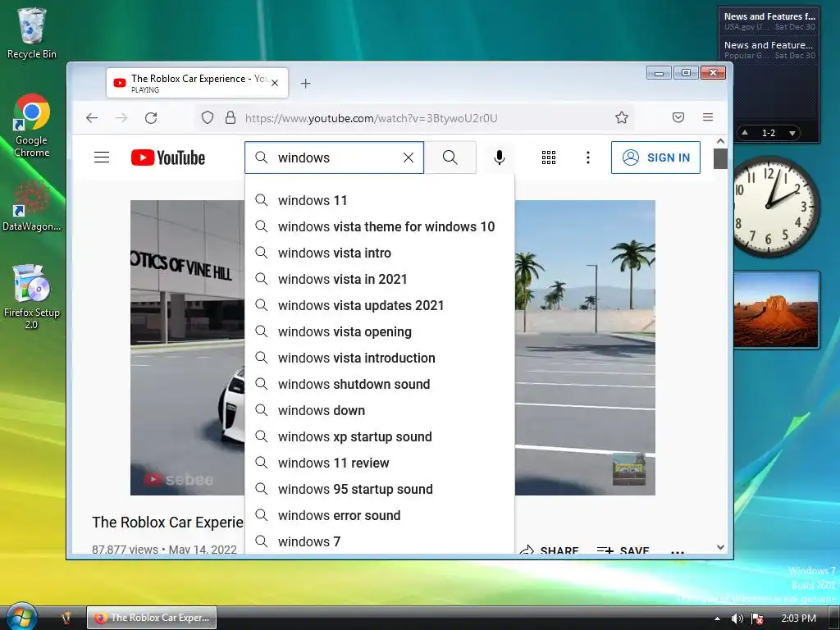The width and height of the screenshot is (840, 630).
Task: Open YouTube settings three-dot menu
Action: pyautogui.click(x=587, y=157)
